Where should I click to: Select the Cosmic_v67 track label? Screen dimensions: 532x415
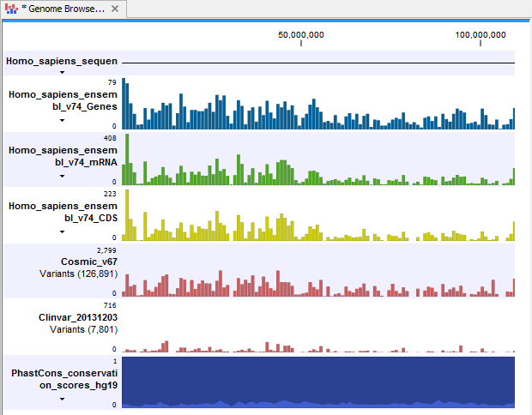pyautogui.click(x=85, y=262)
